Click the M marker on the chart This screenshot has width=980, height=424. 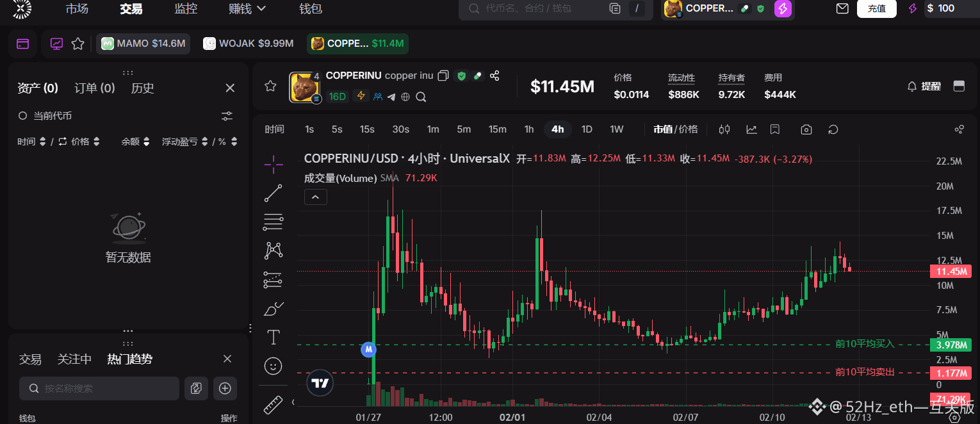(x=368, y=350)
